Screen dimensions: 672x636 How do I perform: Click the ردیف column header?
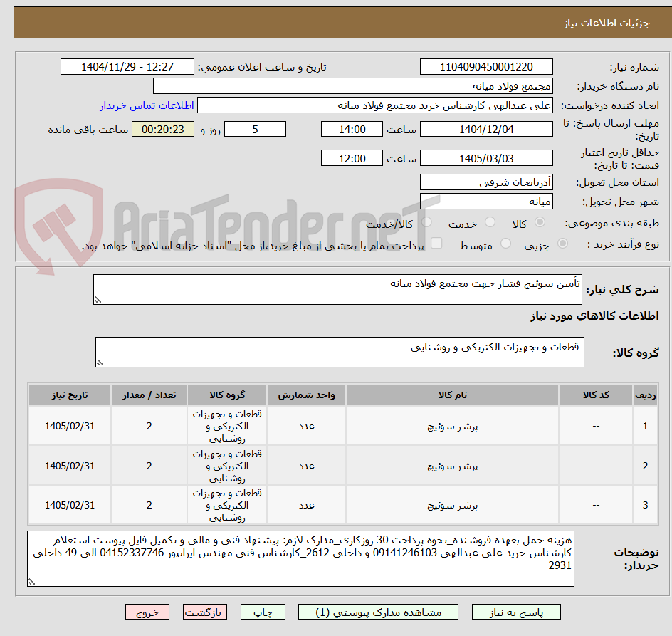click(646, 395)
